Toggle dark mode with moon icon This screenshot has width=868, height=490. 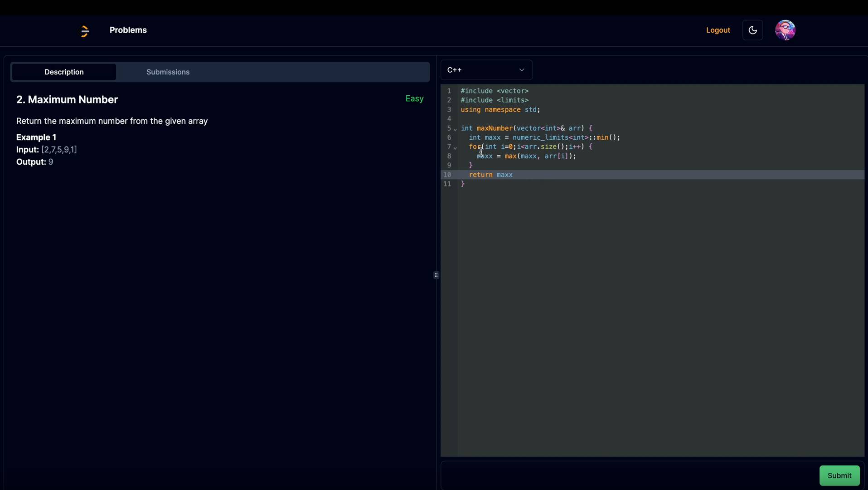(x=752, y=30)
